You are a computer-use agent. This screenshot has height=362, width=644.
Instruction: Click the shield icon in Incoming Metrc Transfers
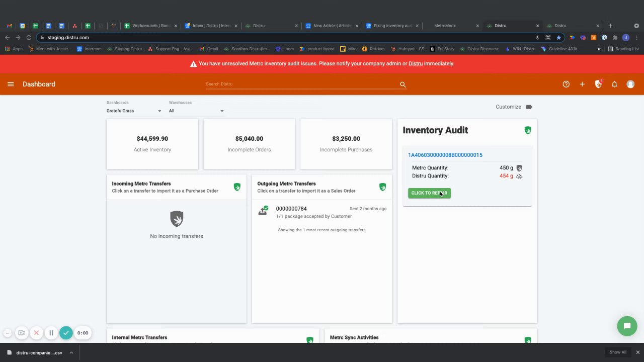(237, 187)
